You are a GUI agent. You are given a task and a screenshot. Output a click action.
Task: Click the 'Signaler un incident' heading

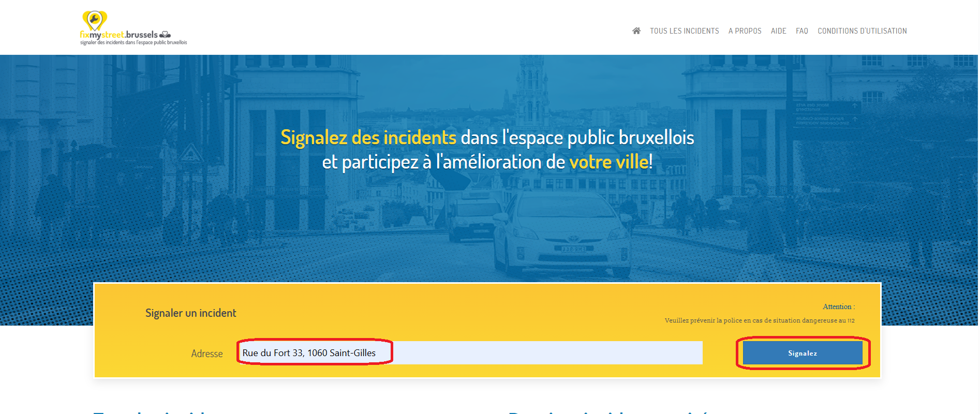(190, 313)
